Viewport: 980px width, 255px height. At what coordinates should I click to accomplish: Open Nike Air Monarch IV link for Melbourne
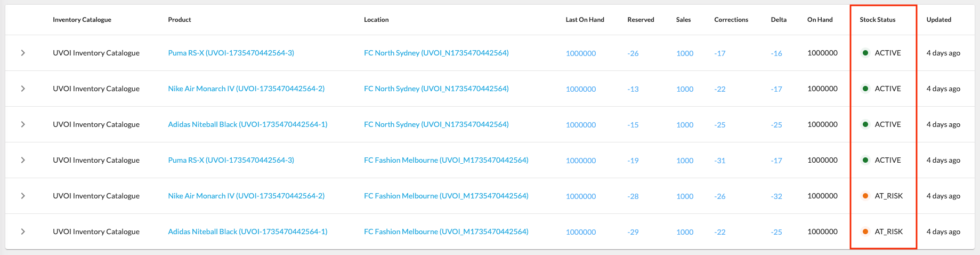246,196
